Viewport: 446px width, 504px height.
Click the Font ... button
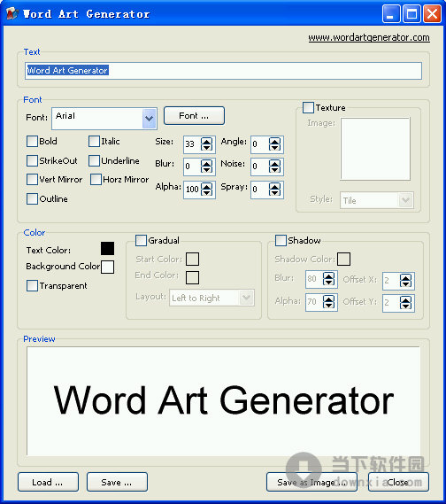194,116
